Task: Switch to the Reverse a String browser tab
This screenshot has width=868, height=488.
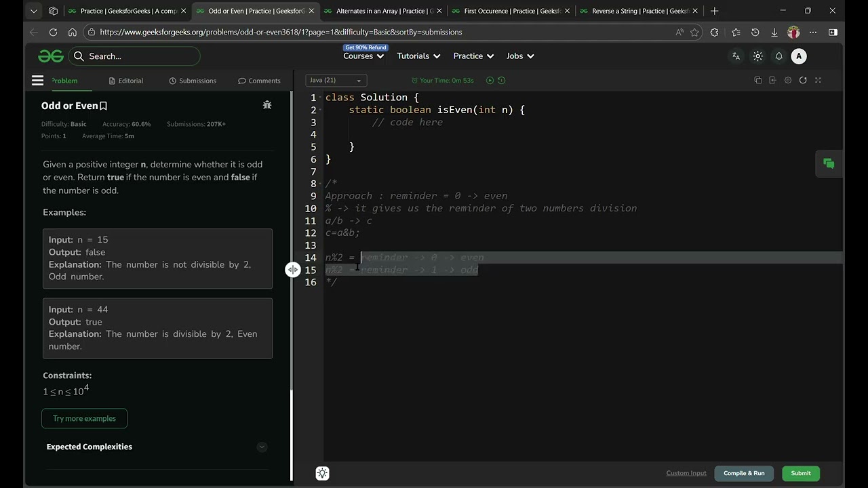Action: pos(639,11)
